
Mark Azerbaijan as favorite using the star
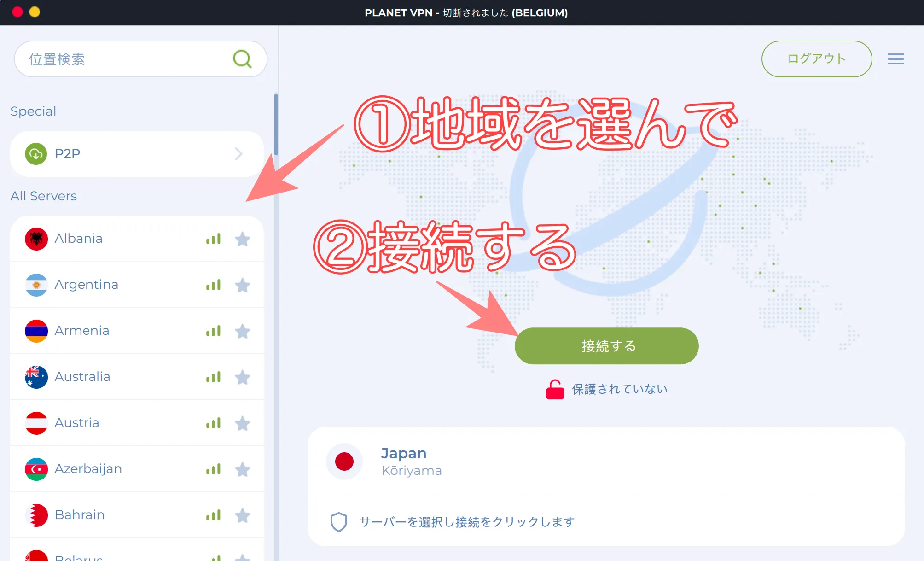pyautogui.click(x=243, y=469)
